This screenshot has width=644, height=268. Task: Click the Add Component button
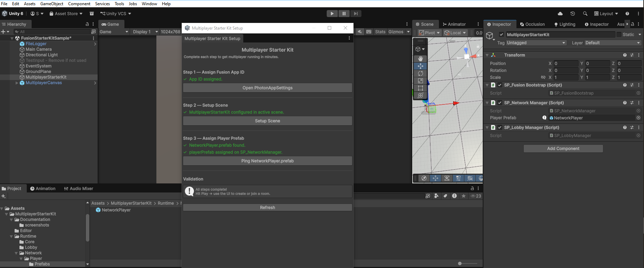pos(563,149)
